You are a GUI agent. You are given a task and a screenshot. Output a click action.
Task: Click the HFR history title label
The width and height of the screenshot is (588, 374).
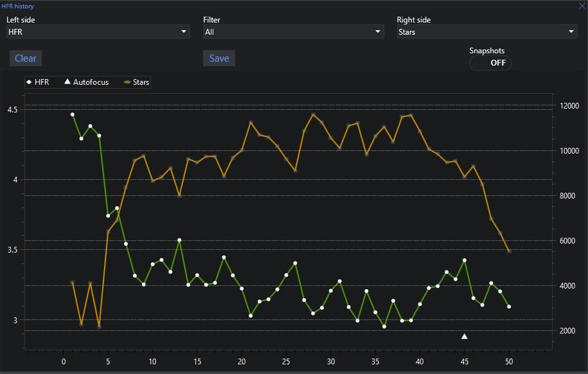pos(17,6)
